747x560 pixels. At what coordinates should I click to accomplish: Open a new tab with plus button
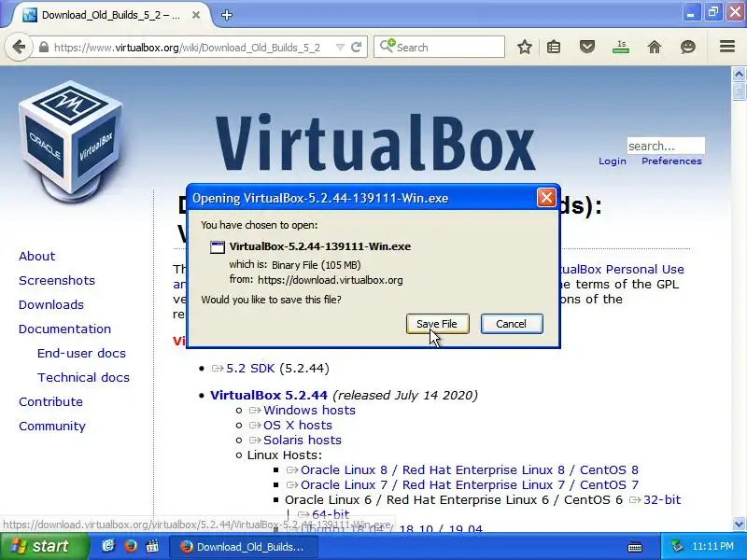pyautogui.click(x=227, y=15)
